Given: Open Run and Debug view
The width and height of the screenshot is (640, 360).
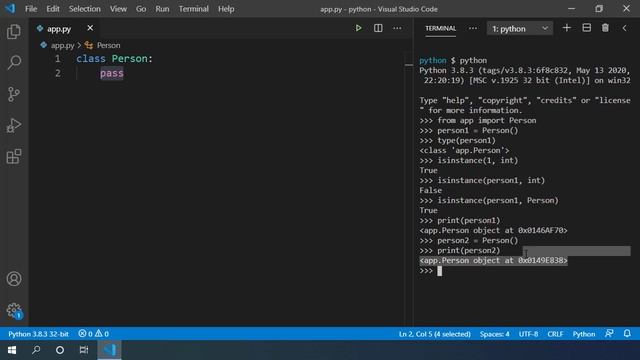Looking at the screenshot, I should pos(14,125).
